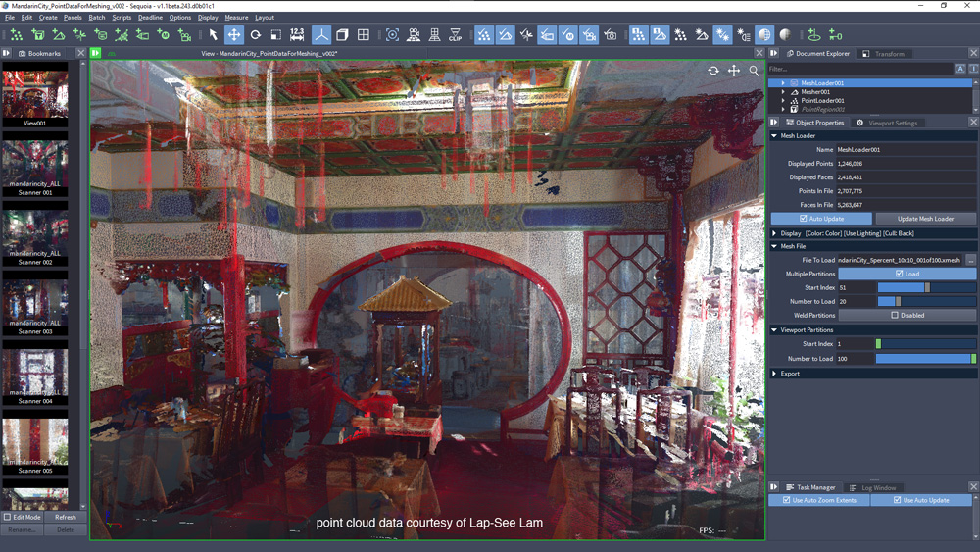Close the Bookmarks panel

[x=80, y=53]
